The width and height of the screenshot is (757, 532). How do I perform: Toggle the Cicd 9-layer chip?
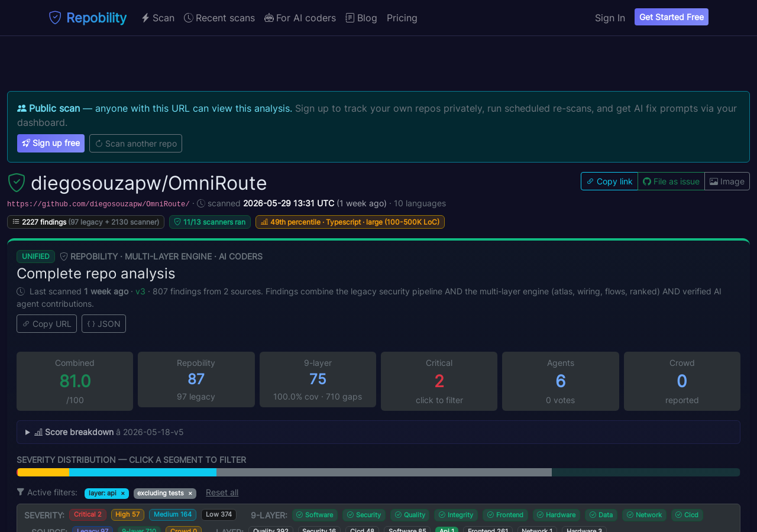click(x=687, y=515)
